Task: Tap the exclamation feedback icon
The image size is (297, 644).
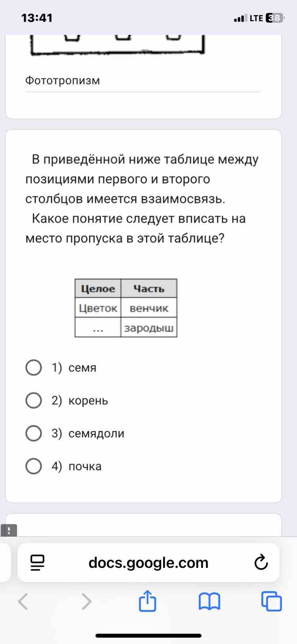Action: pyautogui.click(x=9, y=531)
